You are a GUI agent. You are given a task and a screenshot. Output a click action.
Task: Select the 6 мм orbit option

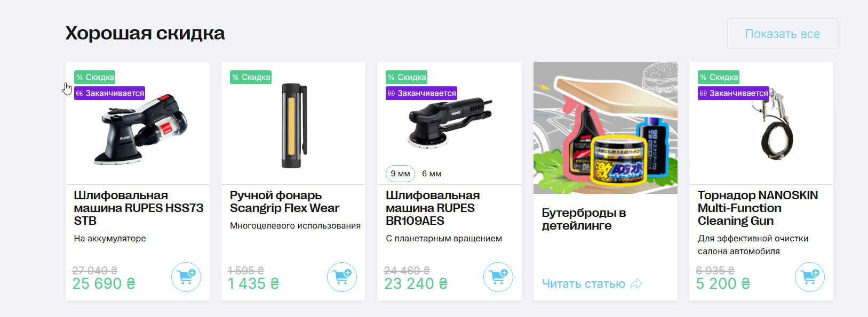pyautogui.click(x=432, y=174)
